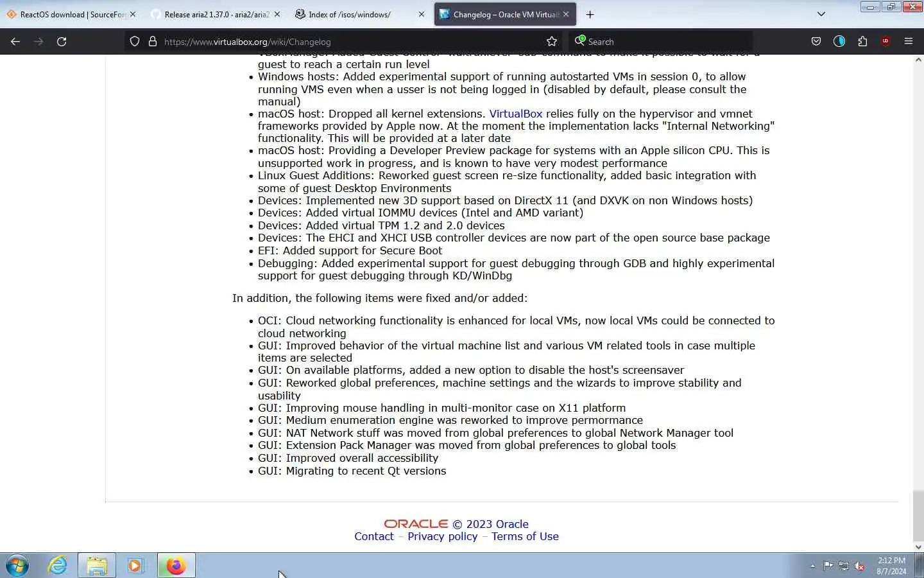
Task: Click the text 'EFI: Added support for Secure Boot'
Action: tap(350, 250)
